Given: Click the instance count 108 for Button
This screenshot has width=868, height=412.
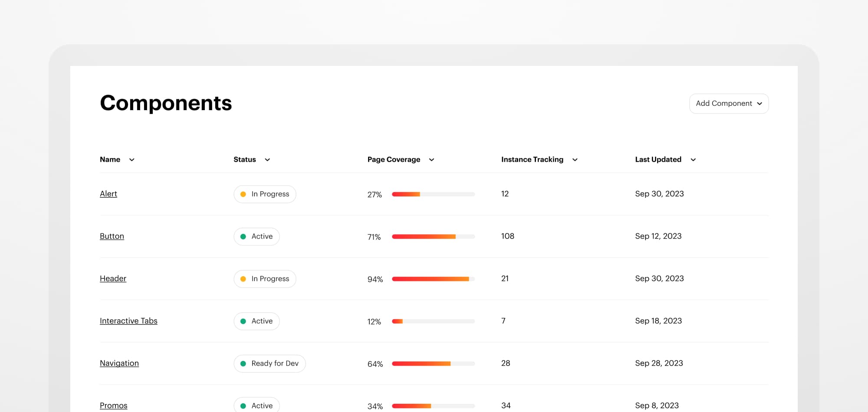Looking at the screenshot, I should [508, 236].
